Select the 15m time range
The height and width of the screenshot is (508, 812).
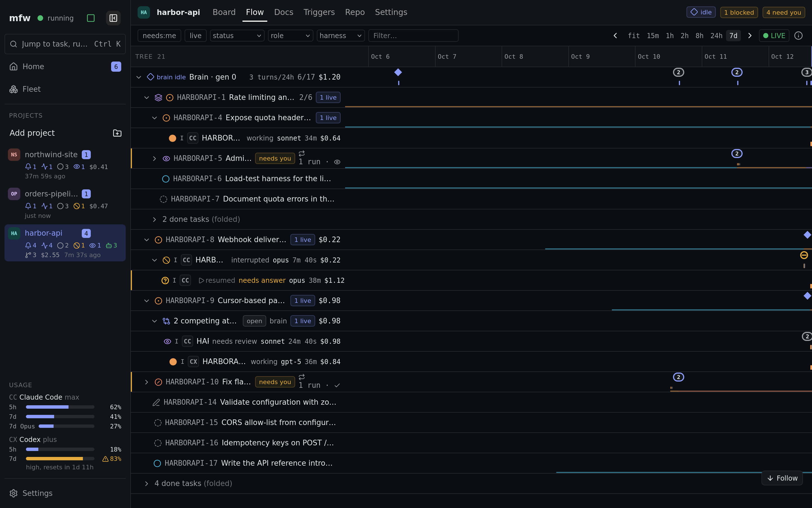[653, 36]
